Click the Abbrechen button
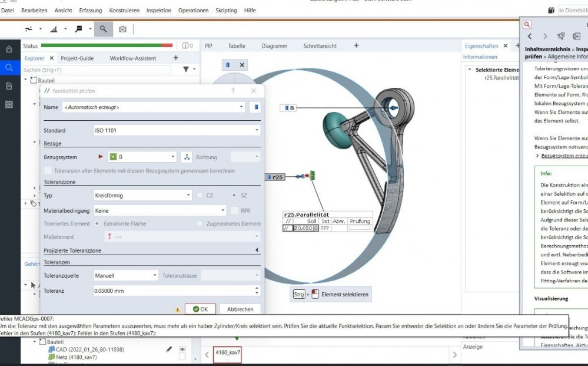The width and height of the screenshot is (588, 366). [x=240, y=309]
